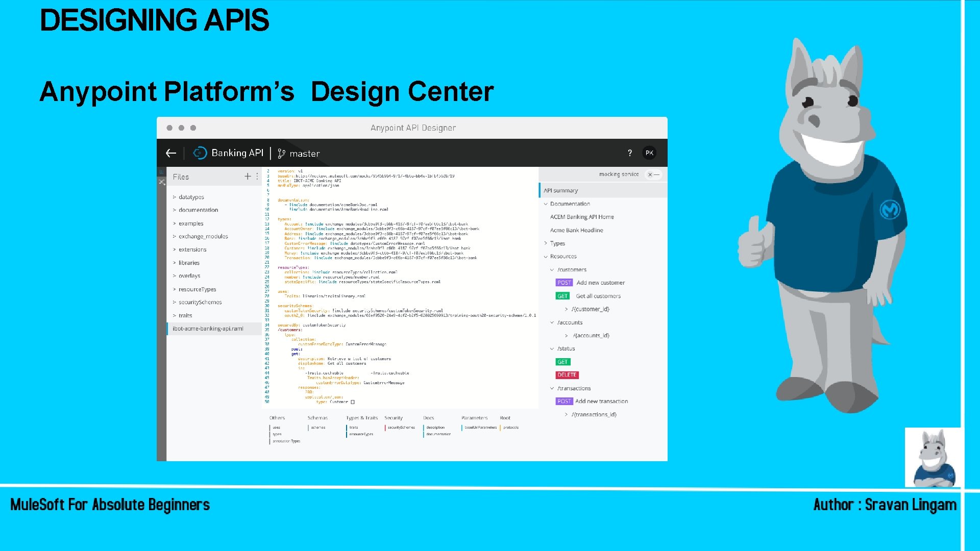Expand the datatypes folder
980x551 pixels.
point(188,197)
